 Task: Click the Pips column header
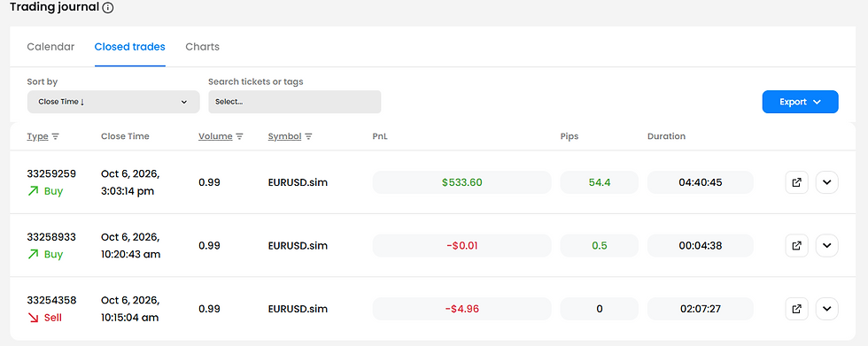(x=569, y=136)
